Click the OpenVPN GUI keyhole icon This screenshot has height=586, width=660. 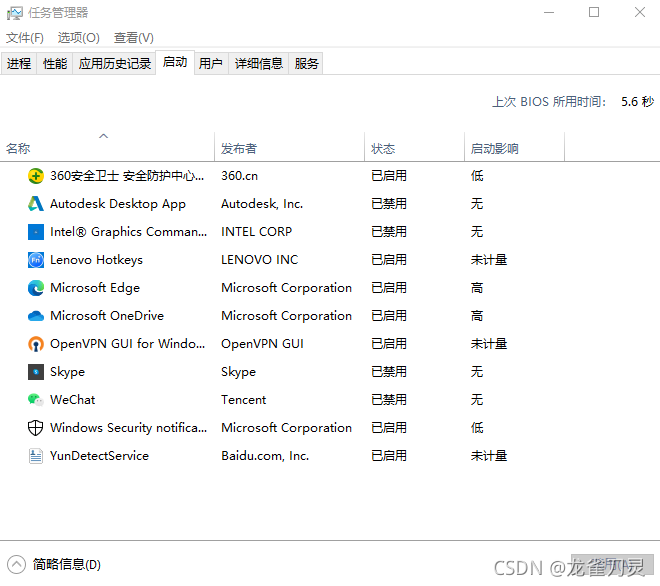tap(36, 344)
